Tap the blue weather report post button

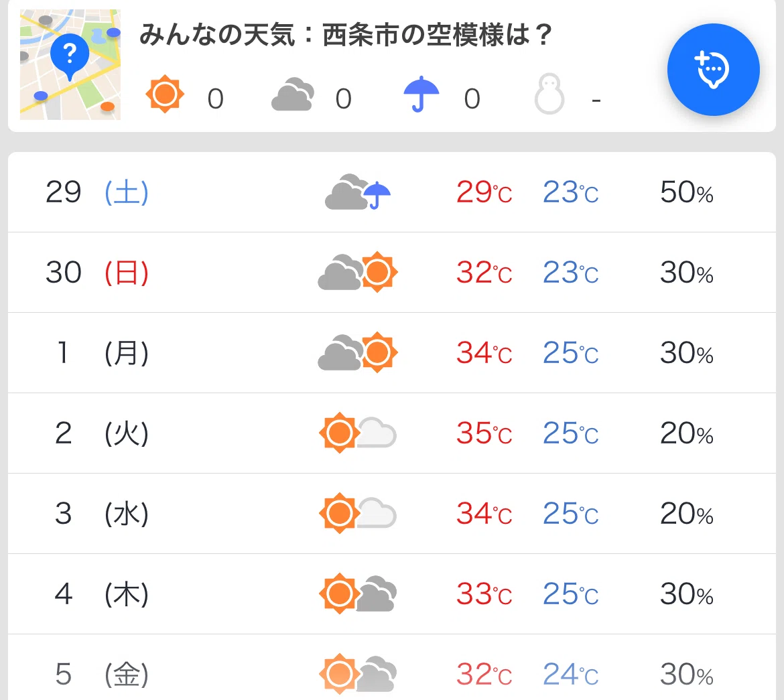tap(714, 70)
